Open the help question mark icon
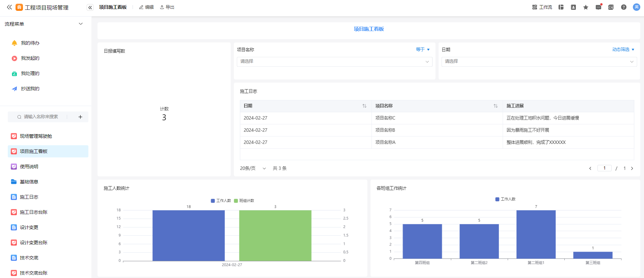This screenshot has width=644, height=278. click(623, 7)
